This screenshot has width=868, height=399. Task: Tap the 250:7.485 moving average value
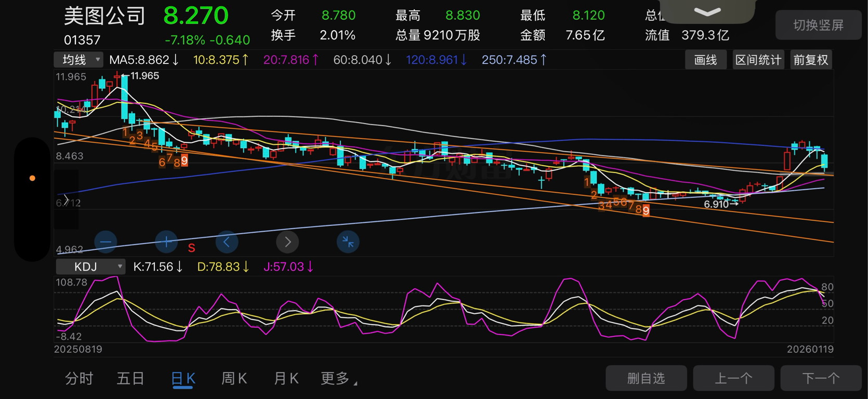point(514,60)
